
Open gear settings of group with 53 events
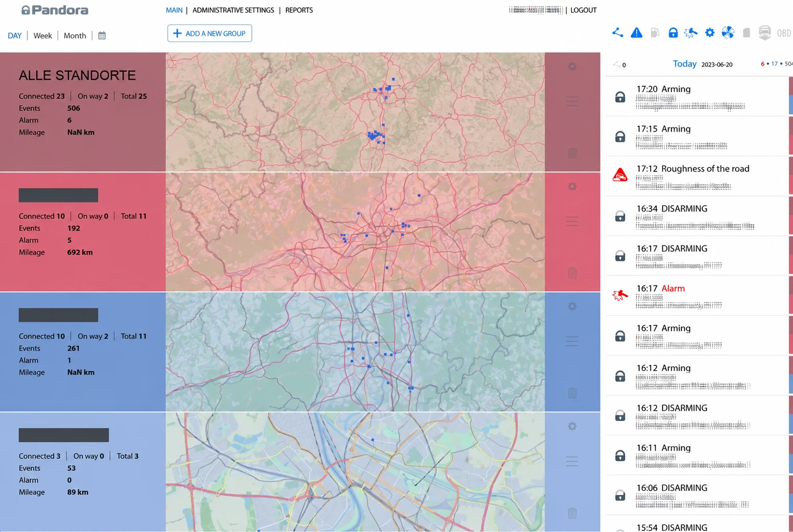[572, 426]
